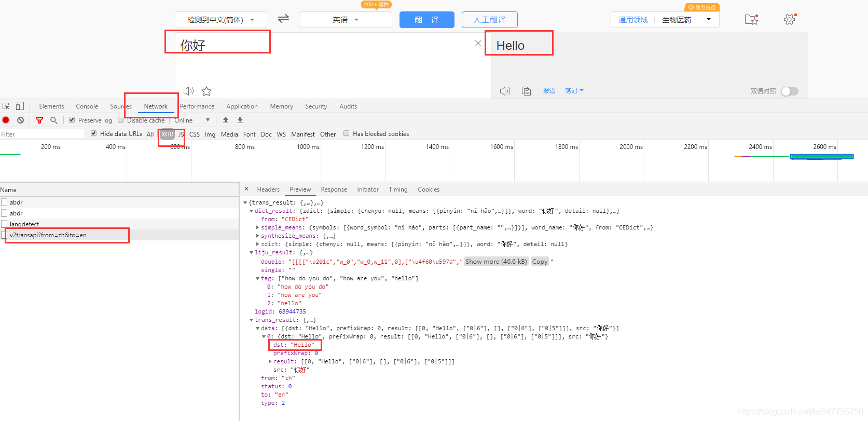Play audio of the Hello translation
Image resolution: width=868 pixels, height=421 pixels.
click(505, 91)
